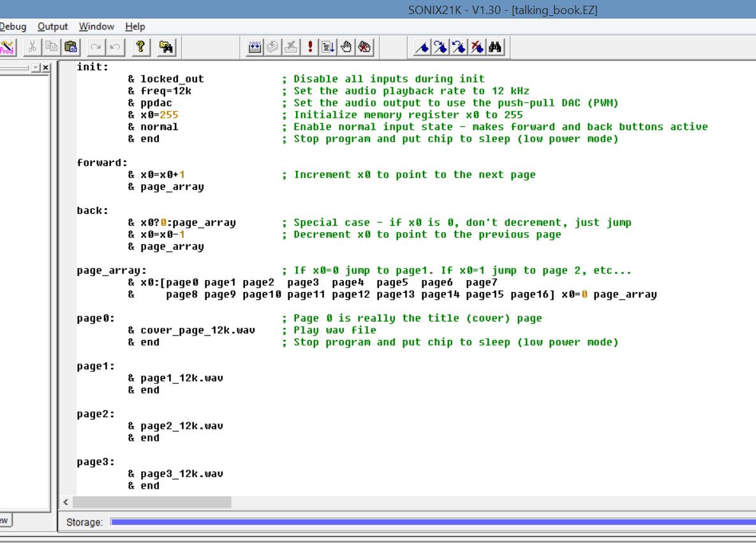Click the Cut scissors toolbar icon
The height and width of the screenshot is (546, 756).
33,47
